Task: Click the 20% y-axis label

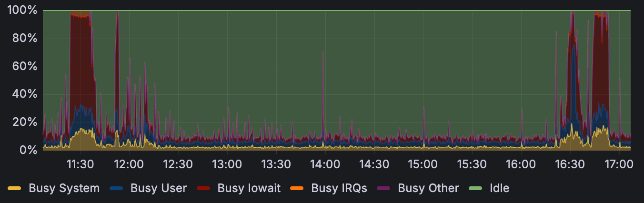Action: (x=25, y=122)
